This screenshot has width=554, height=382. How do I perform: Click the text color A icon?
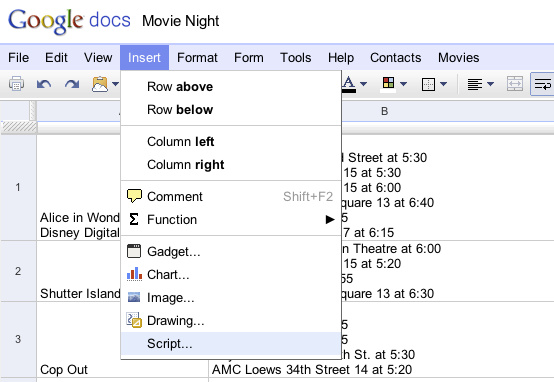click(349, 84)
